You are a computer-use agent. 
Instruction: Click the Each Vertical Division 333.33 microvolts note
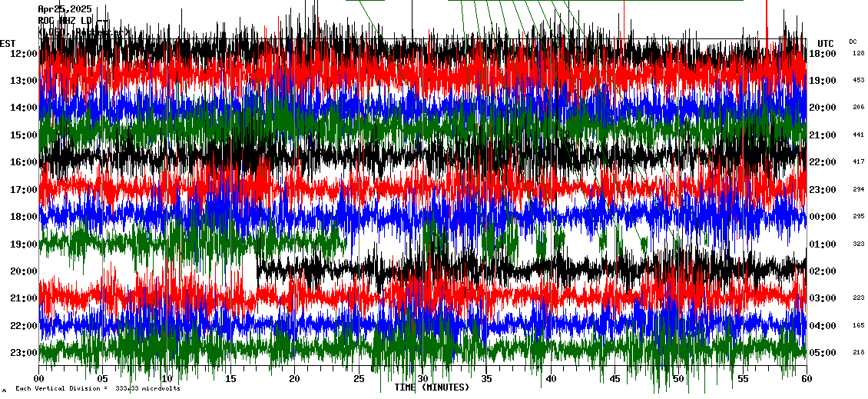(98, 388)
